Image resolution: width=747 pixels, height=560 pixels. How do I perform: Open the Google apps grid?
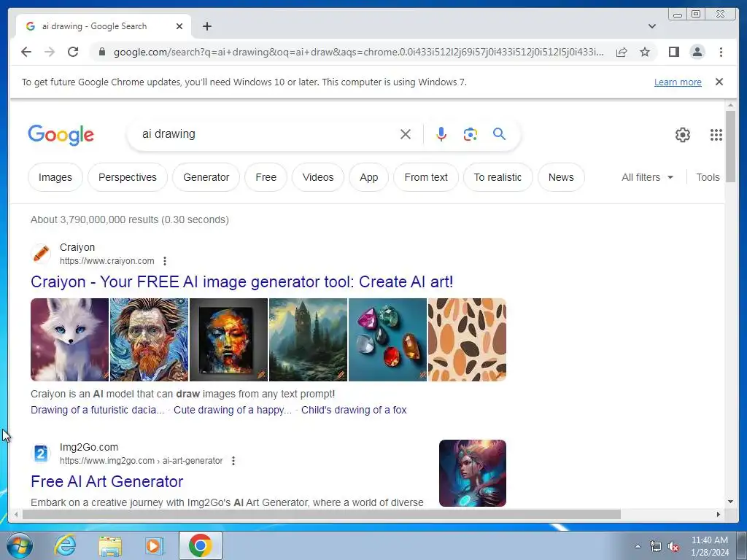tap(716, 135)
